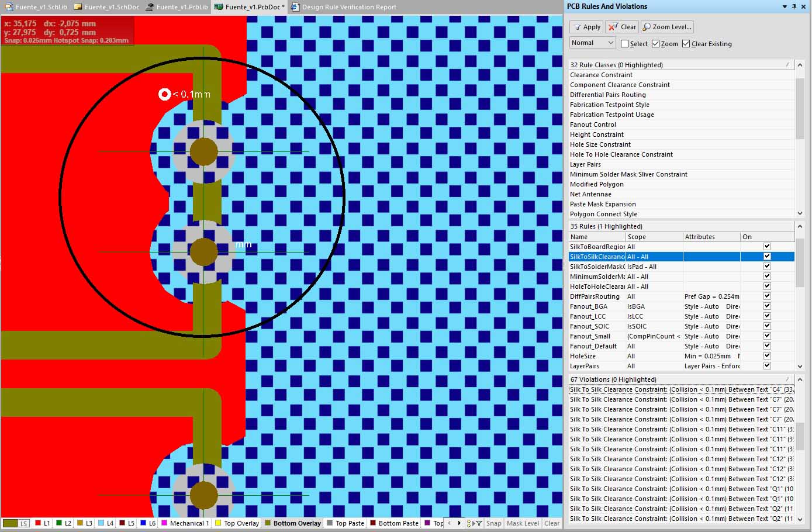Select the Clearance Constraint rule class
The height and width of the screenshot is (532, 812).
pyautogui.click(x=601, y=75)
